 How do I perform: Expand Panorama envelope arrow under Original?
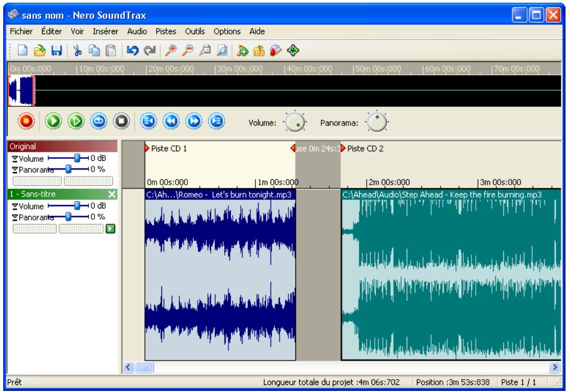pyautogui.click(x=15, y=170)
